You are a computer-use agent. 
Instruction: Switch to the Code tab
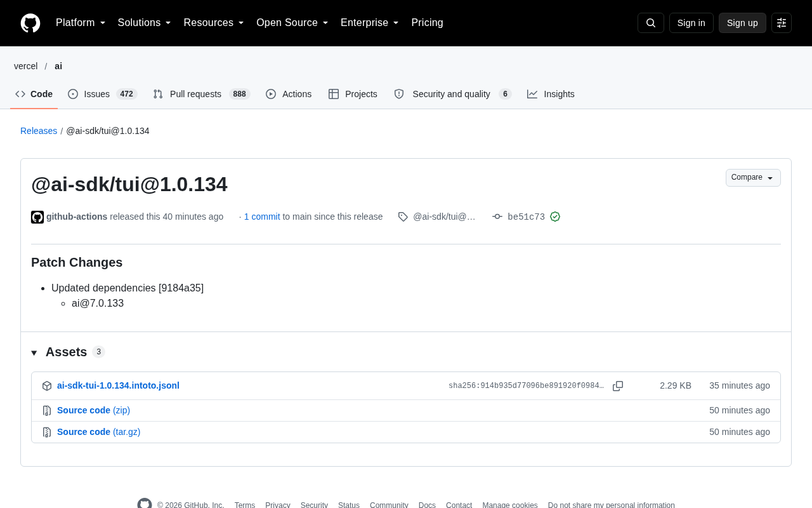tap(34, 94)
